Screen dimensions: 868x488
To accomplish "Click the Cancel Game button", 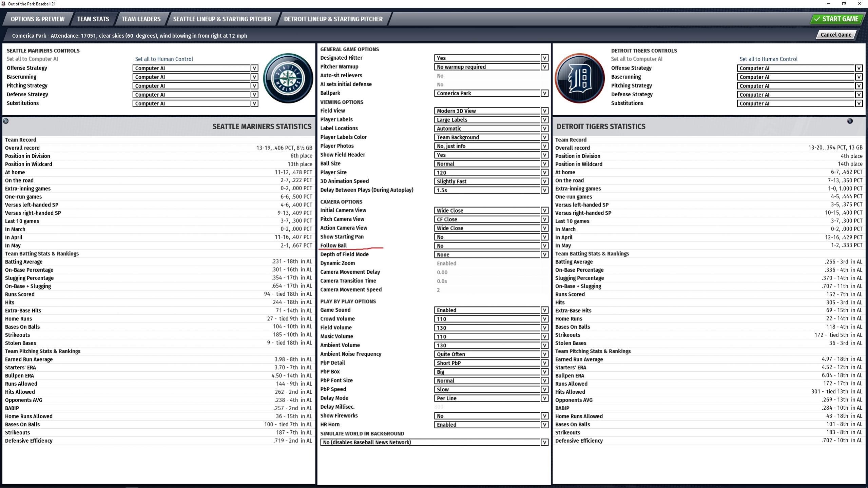I will pos(835,35).
